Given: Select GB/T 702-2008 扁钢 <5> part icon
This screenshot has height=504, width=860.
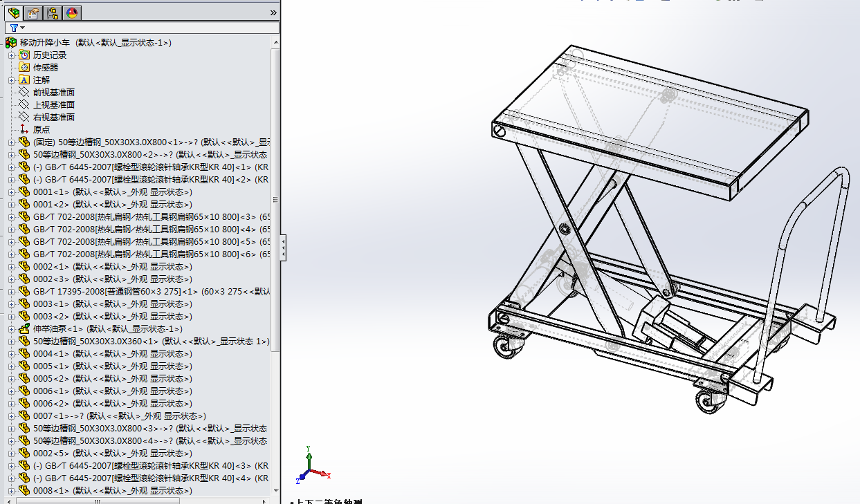Looking at the screenshot, I should pyautogui.click(x=24, y=242).
